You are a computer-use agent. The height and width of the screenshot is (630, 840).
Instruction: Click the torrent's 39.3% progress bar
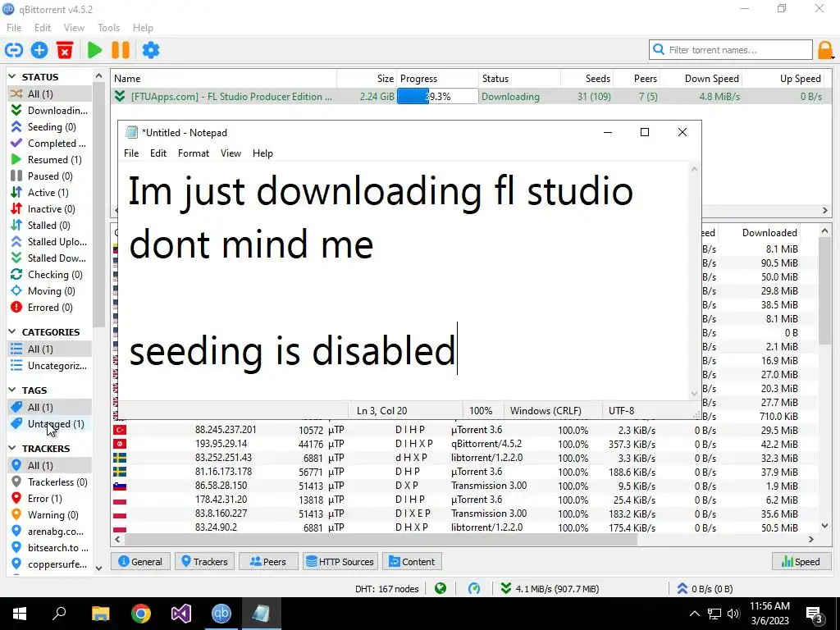438,97
